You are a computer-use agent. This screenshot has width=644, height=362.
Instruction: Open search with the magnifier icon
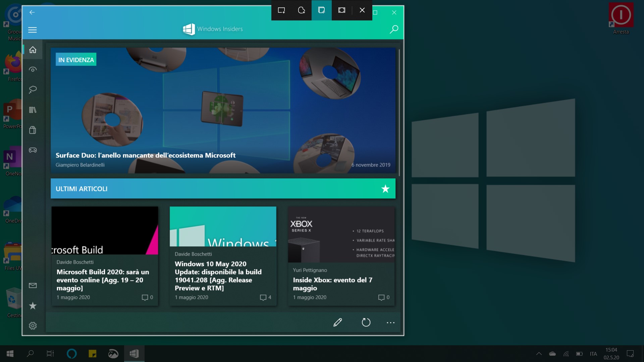pyautogui.click(x=394, y=29)
